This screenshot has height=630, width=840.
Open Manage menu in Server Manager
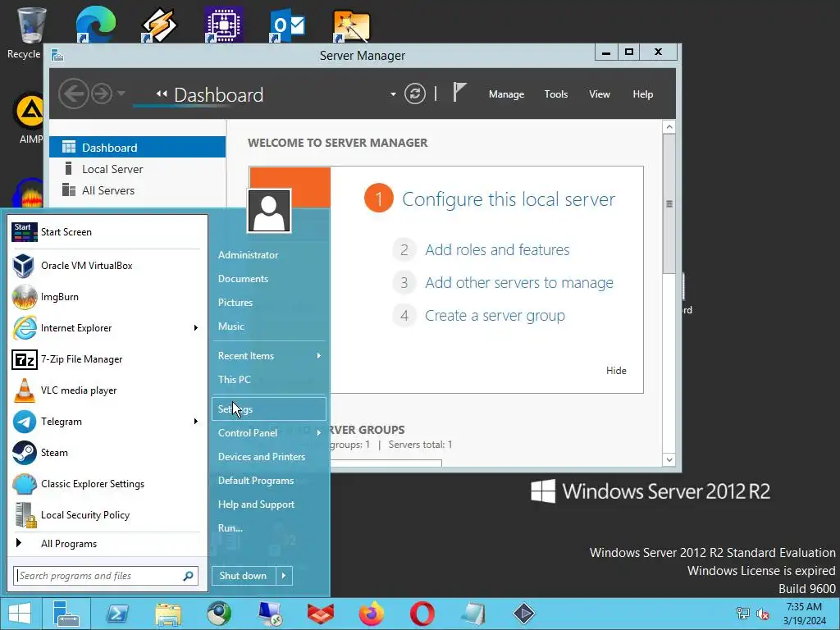tap(506, 94)
